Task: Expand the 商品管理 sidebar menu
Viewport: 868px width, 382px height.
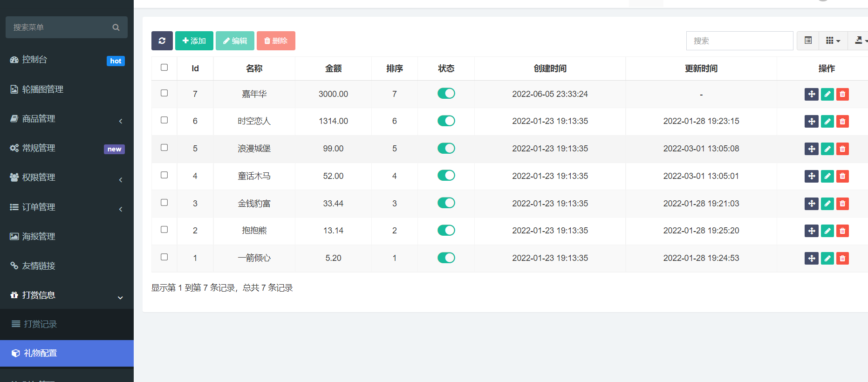Action: pos(67,119)
